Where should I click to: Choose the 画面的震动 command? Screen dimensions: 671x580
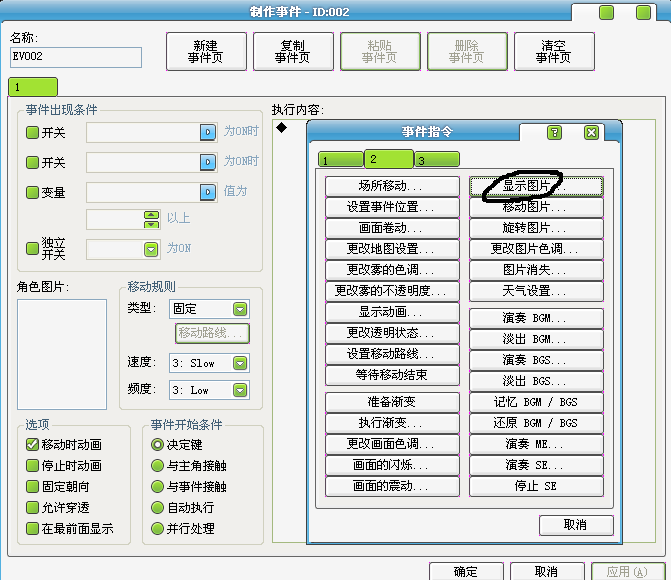[392, 485]
